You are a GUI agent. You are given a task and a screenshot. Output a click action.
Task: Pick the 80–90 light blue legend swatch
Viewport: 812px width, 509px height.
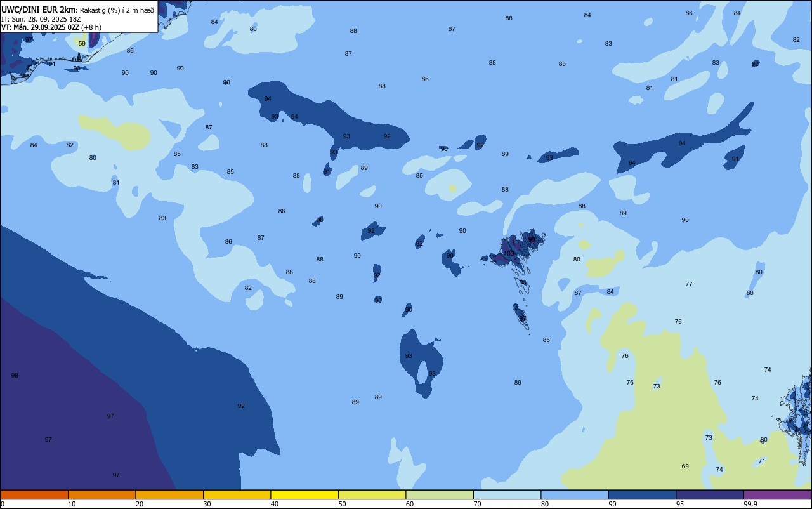click(x=575, y=494)
